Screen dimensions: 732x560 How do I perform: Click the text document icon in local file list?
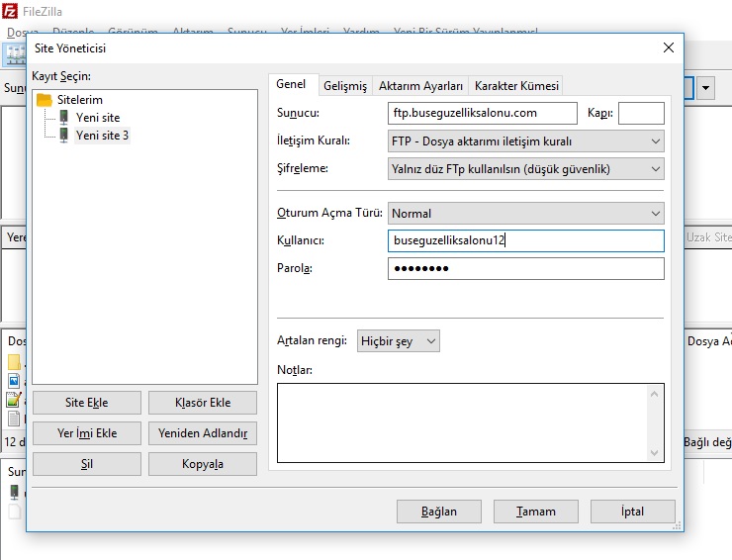[x=14, y=418]
